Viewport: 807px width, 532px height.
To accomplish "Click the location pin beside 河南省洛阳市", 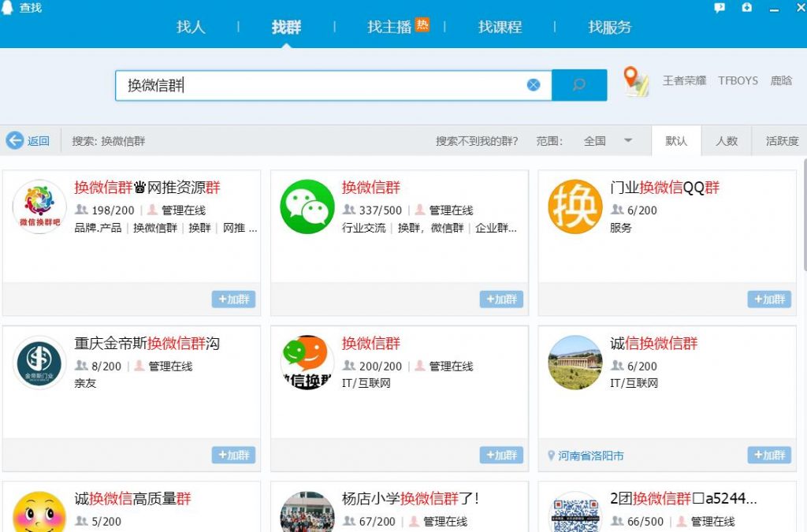I will (x=551, y=456).
